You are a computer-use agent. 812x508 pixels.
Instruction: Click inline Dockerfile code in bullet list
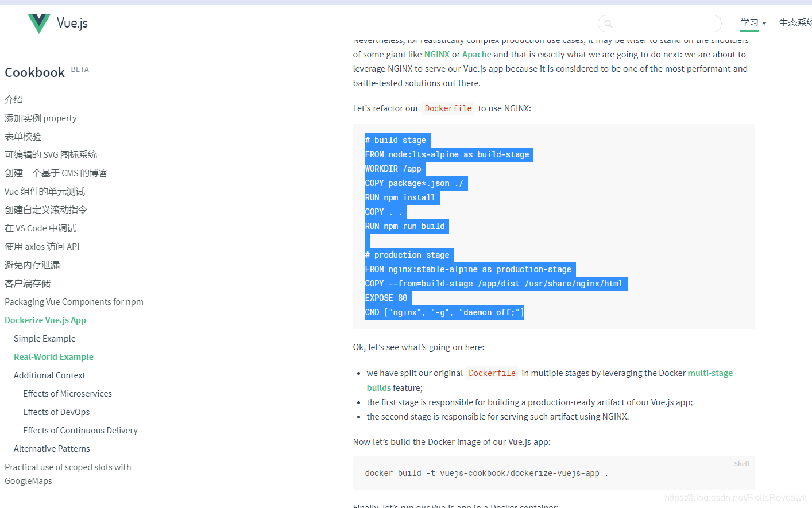pos(492,373)
